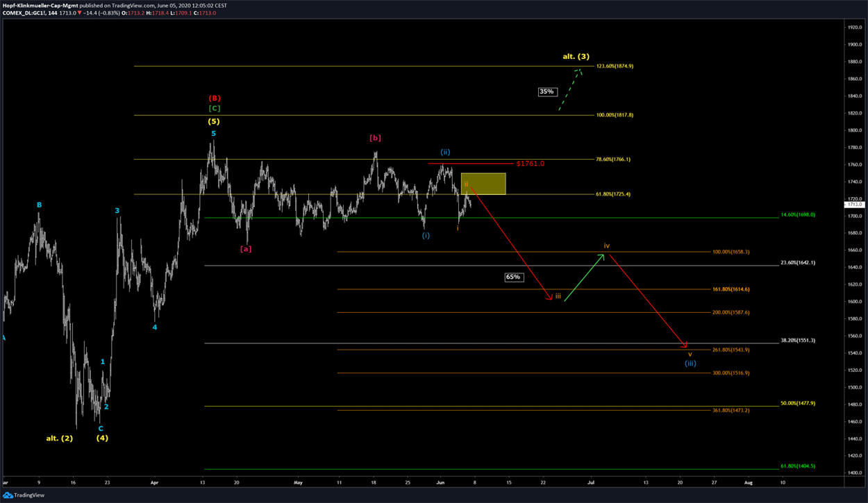Click the yellow alt. (3) wave label

coord(576,56)
